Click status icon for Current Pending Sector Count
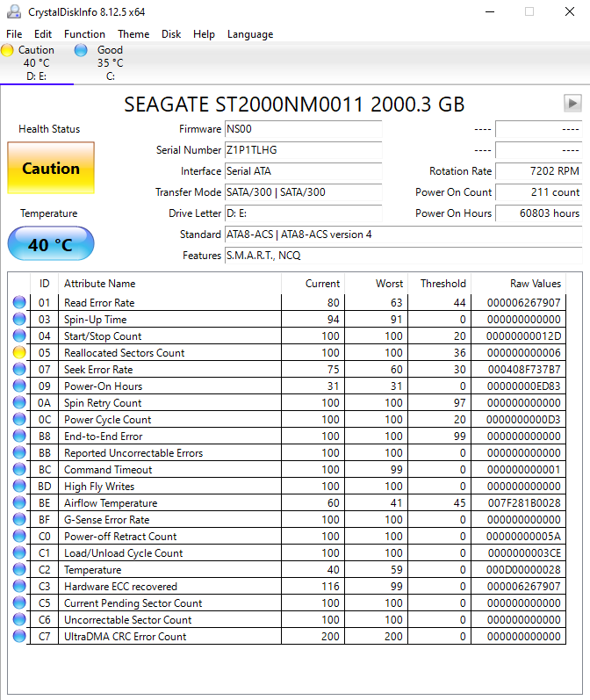Image resolution: width=590 pixels, height=700 pixels. [19, 603]
